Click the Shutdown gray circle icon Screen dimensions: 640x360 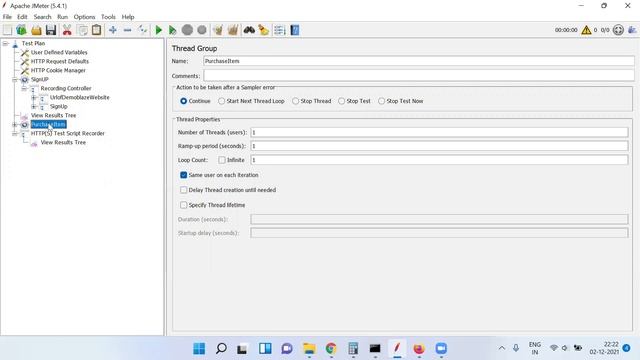202,30
